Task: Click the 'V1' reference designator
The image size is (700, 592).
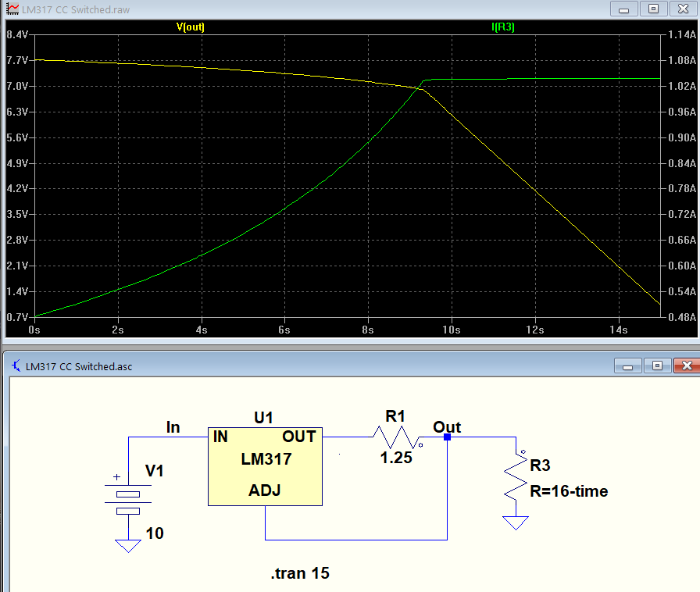Action: (x=155, y=471)
